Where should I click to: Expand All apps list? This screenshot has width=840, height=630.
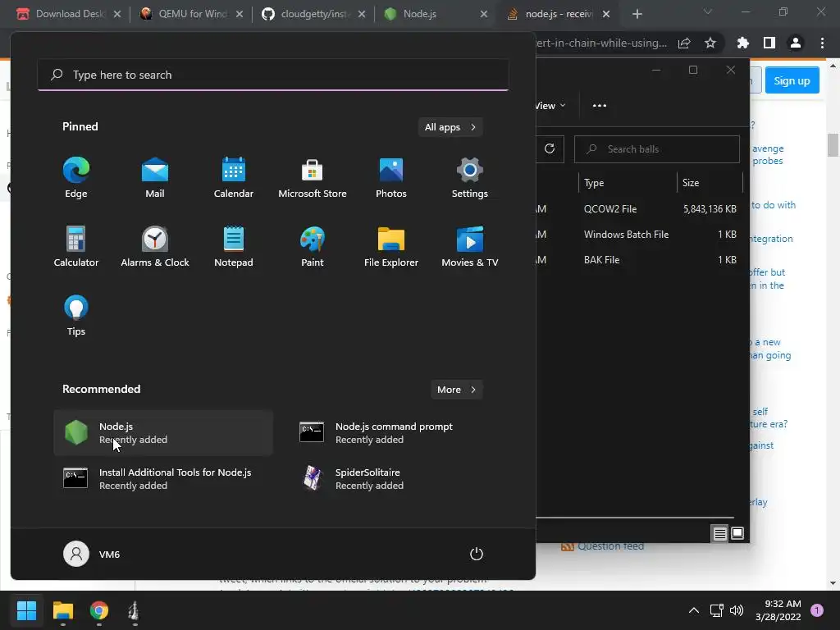coord(450,127)
